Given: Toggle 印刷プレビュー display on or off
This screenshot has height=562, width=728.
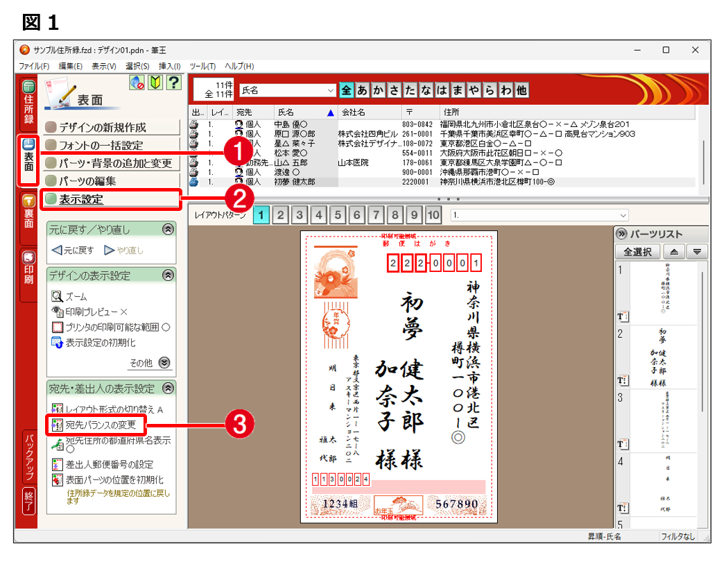Looking at the screenshot, I should click(58, 312).
